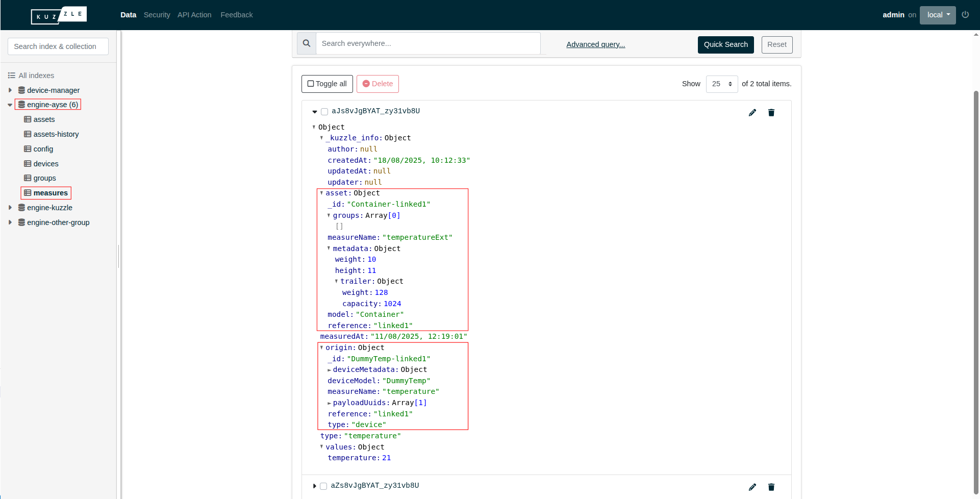
Task: Click the Kuzzle logo
Action: click(59, 15)
